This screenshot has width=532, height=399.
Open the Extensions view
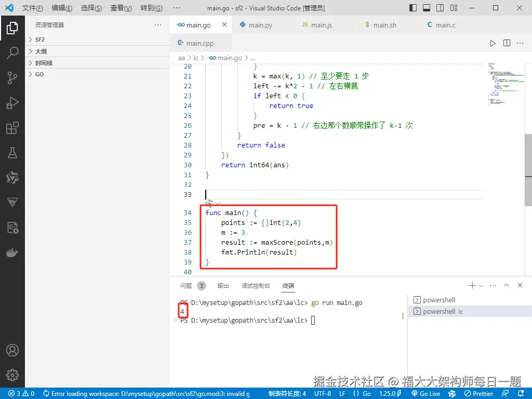[12, 128]
